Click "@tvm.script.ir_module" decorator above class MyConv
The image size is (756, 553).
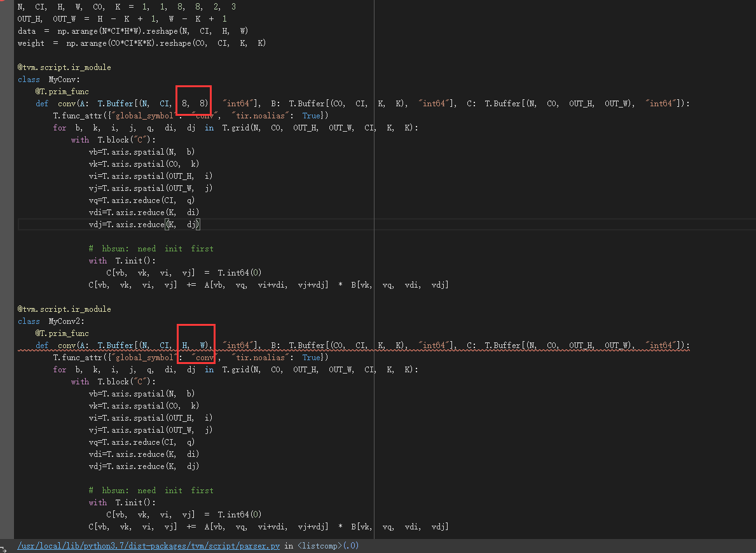click(64, 67)
